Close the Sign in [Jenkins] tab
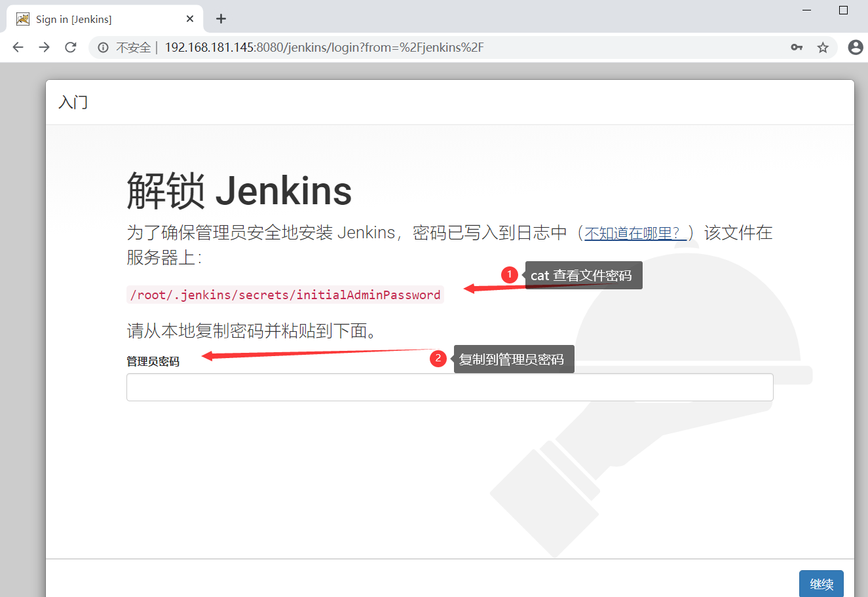Screen dimensions: 868x597 pos(190,19)
